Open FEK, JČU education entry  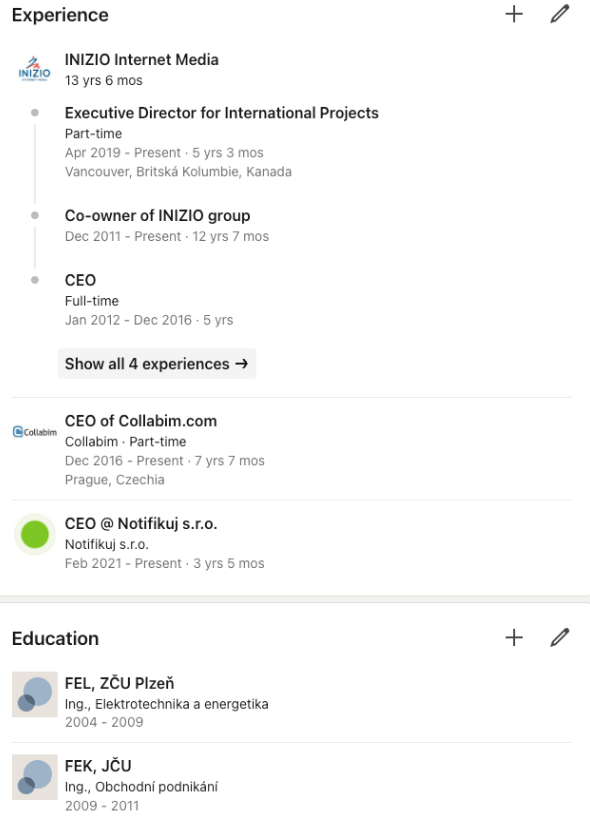pyautogui.click(x=98, y=766)
